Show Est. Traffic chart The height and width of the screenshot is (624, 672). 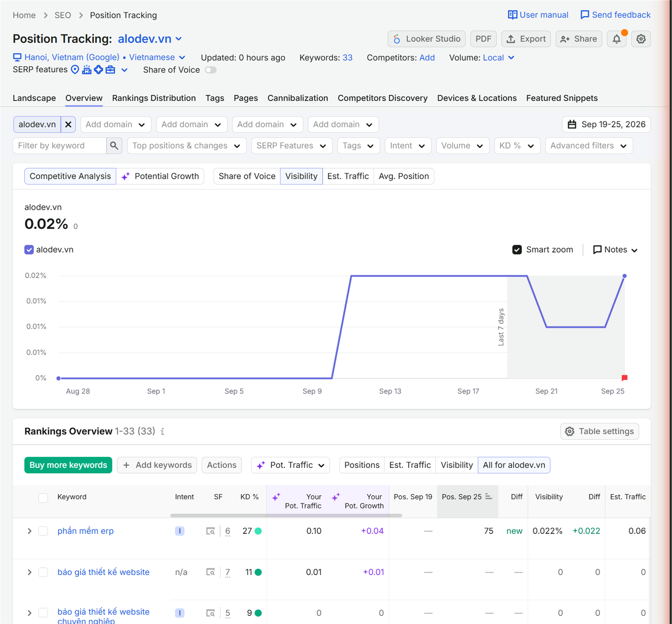point(348,176)
